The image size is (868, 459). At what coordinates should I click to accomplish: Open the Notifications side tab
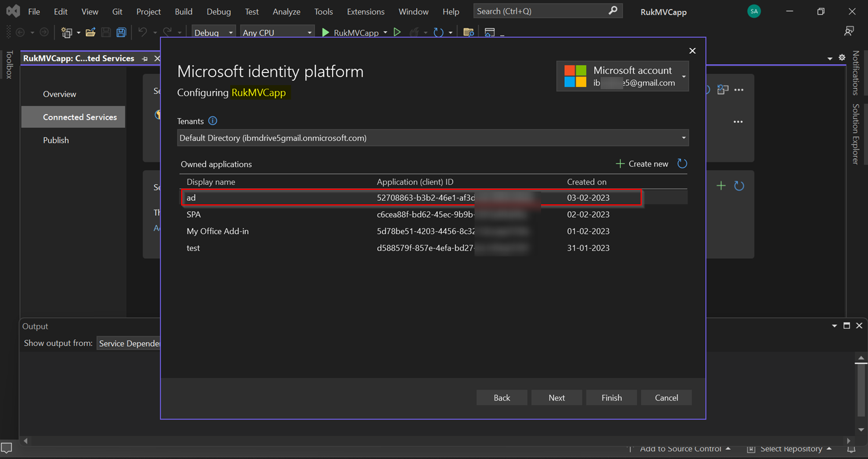pyautogui.click(x=855, y=73)
